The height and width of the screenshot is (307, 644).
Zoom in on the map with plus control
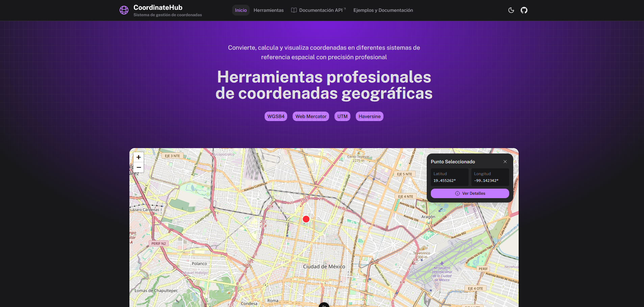point(138,157)
